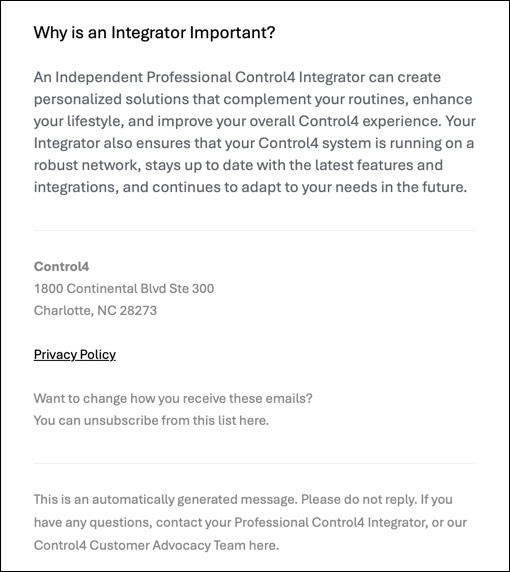The height and width of the screenshot is (572, 510).
Task: Click the "Why is an Integrator Important?" heading
Action: (x=154, y=32)
